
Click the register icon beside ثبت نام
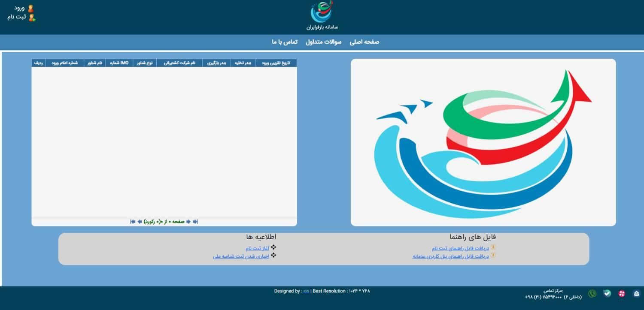point(32,18)
